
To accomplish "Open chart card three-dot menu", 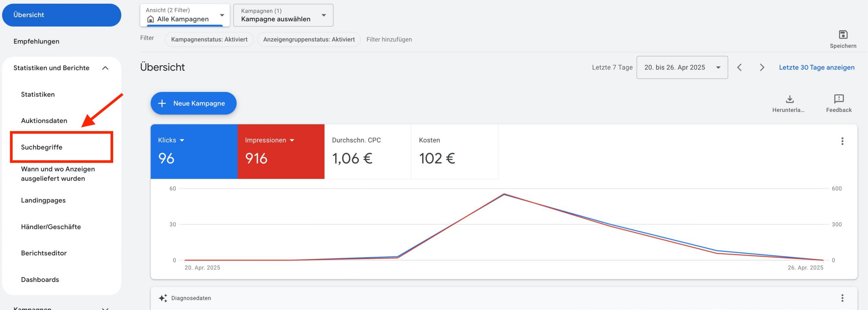I will [x=842, y=141].
